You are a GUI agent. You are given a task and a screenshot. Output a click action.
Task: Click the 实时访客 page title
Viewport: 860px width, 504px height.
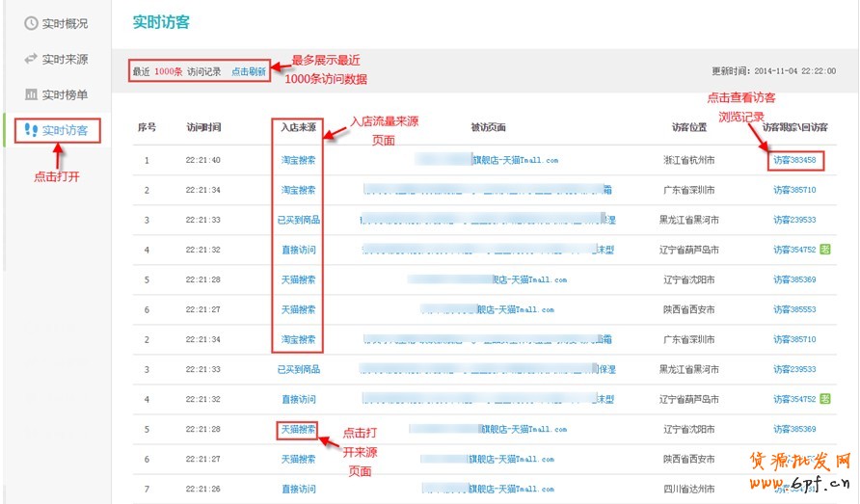click(161, 22)
